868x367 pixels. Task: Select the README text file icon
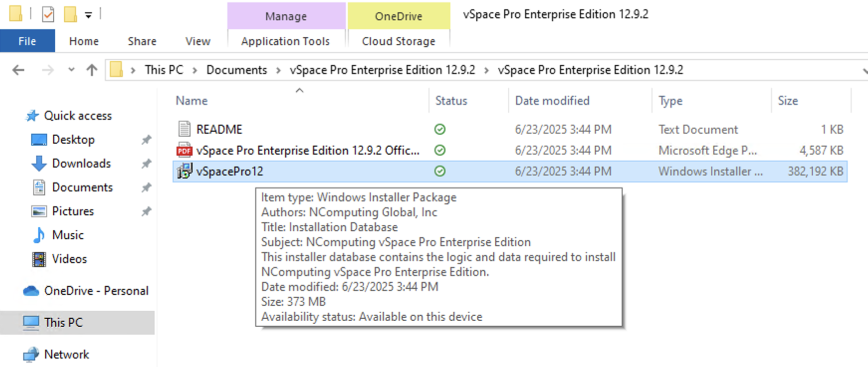click(184, 129)
